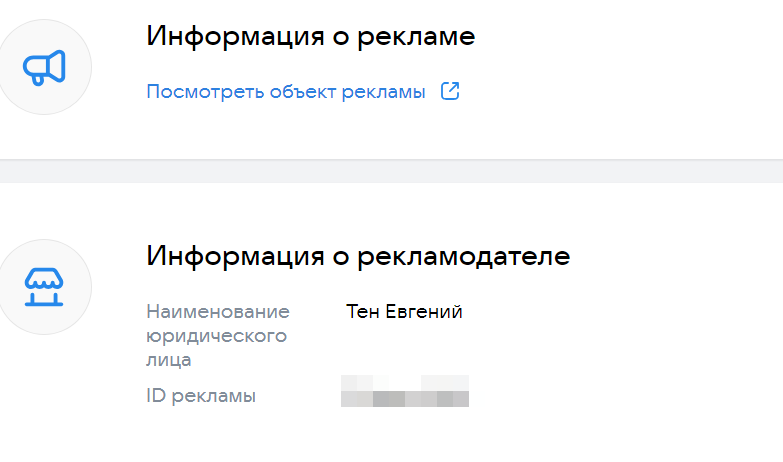Click the word "рекламы" in the blue link
This screenshot has height=462, width=783.
pos(388,92)
